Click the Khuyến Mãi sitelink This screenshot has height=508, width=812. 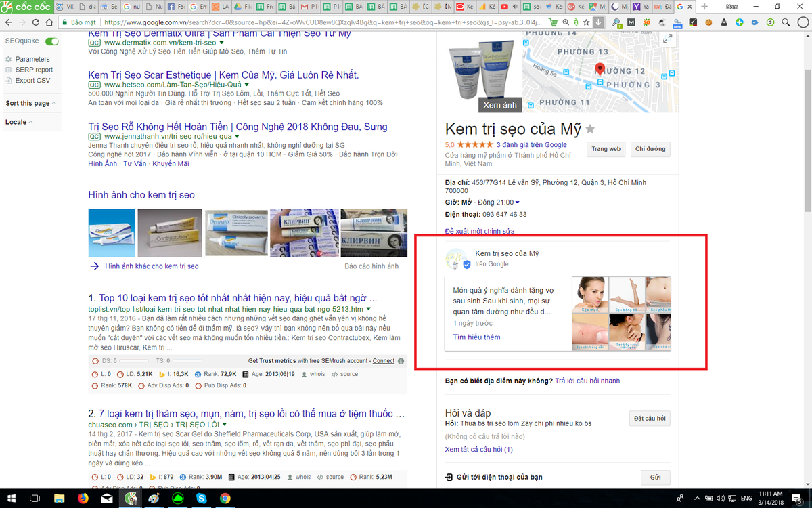click(x=170, y=164)
